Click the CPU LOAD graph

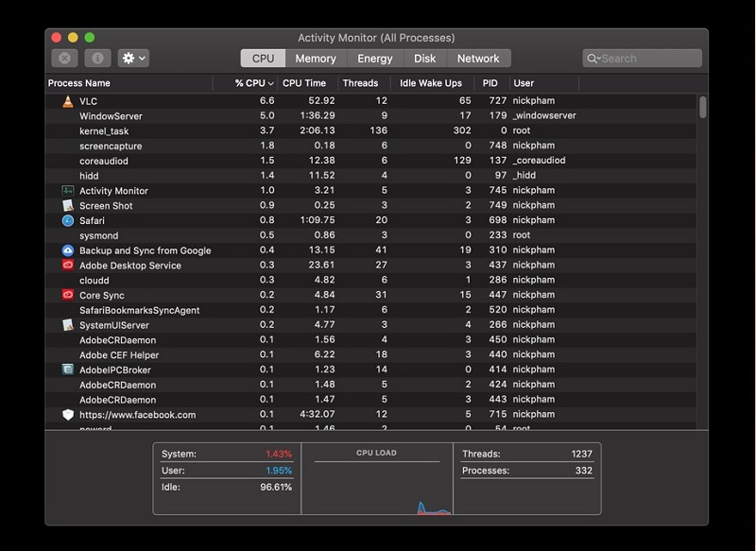[x=377, y=478]
